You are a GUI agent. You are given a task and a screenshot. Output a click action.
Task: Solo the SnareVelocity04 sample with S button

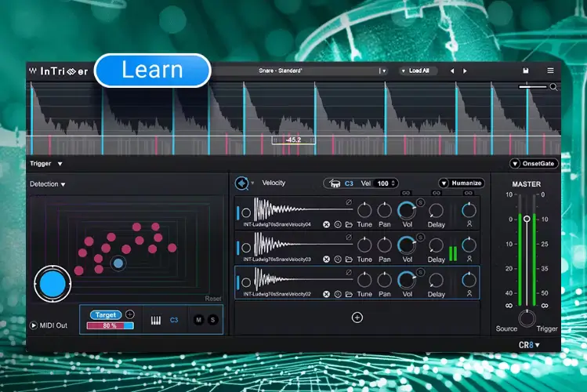pos(420,202)
